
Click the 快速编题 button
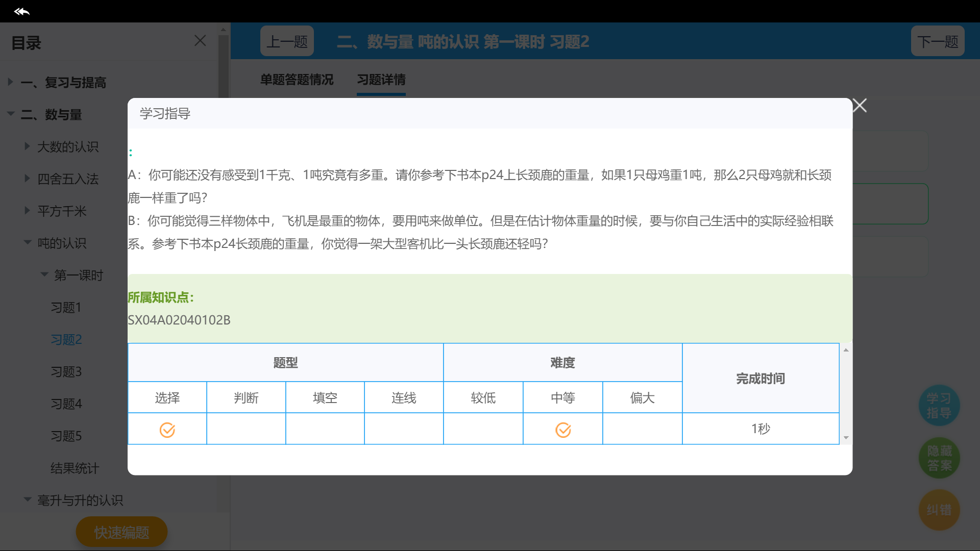point(121,532)
